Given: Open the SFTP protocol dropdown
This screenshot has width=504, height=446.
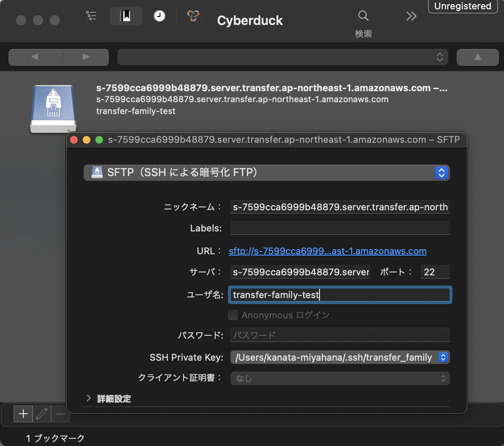Looking at the screenshot, I should pyautogui.click(x=266, y=173).
